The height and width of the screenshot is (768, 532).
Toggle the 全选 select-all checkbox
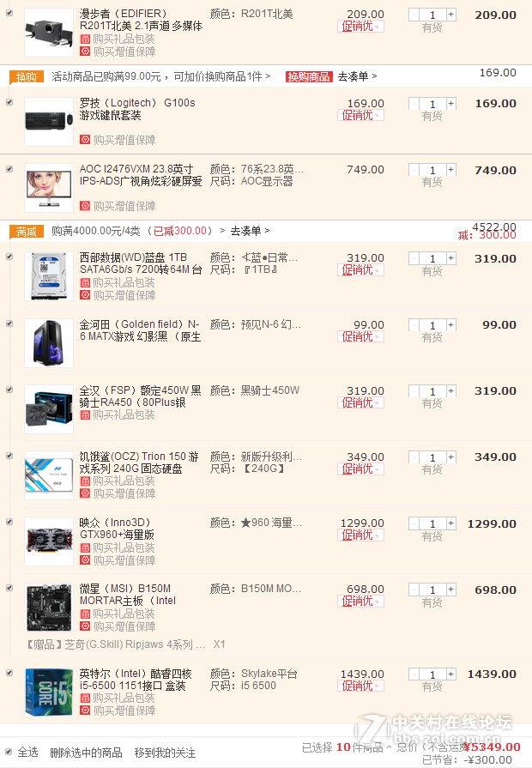[9, 752]
